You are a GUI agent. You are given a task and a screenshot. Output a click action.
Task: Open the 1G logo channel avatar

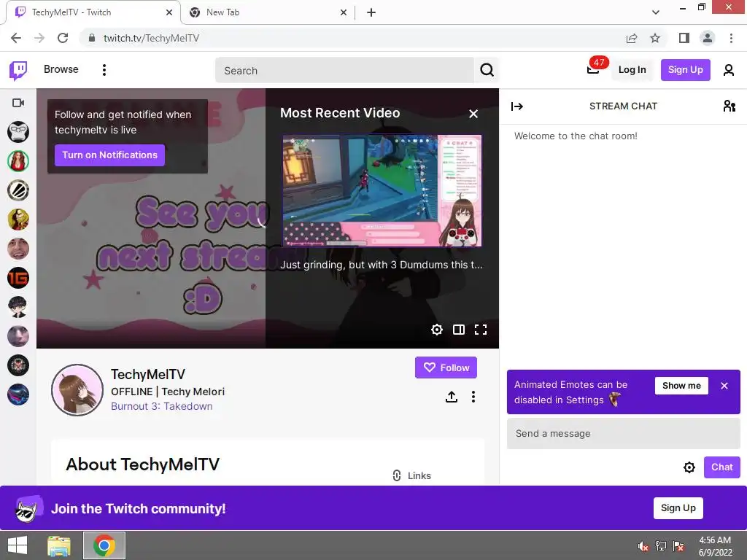point(18,278)
